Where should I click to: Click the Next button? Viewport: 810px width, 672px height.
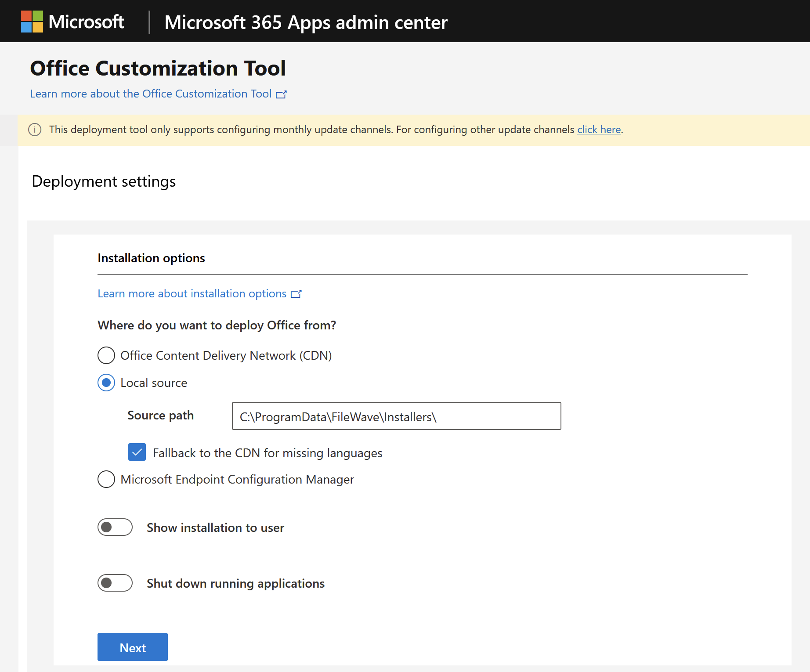tap(133, 647)
